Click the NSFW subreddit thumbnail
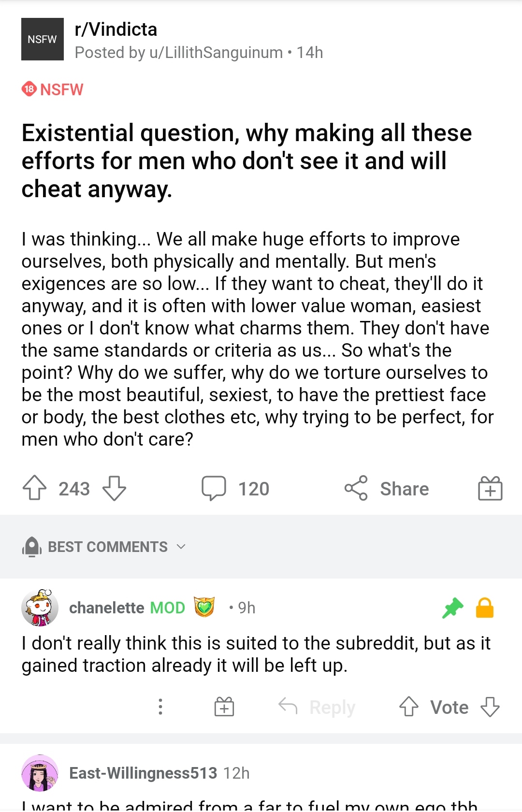 (x=43, y=39)
